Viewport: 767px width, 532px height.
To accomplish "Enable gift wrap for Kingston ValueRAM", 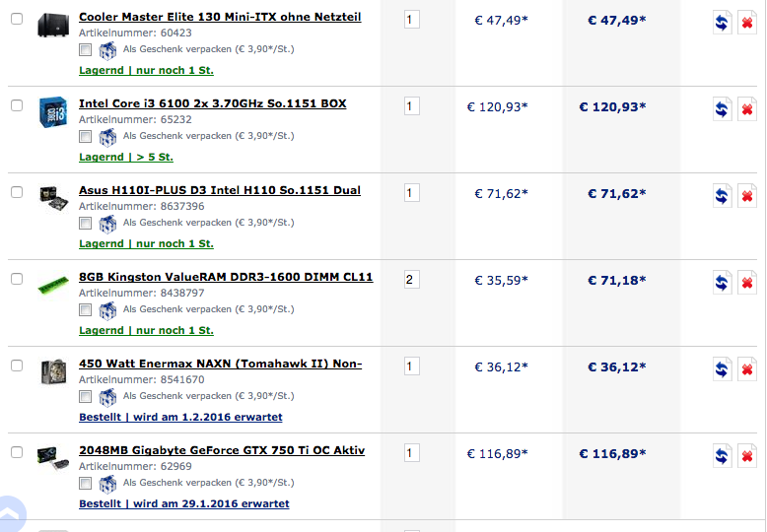I will [x=85, y=309].
